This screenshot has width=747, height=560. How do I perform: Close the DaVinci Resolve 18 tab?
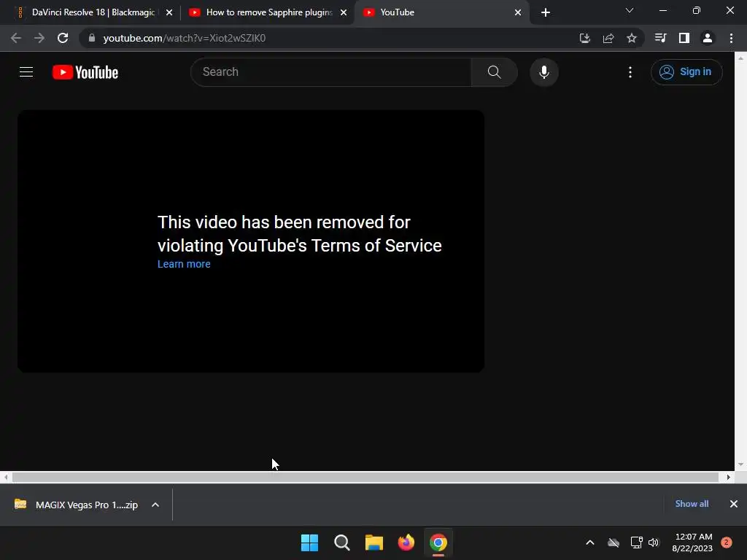(x=169, y=12)
